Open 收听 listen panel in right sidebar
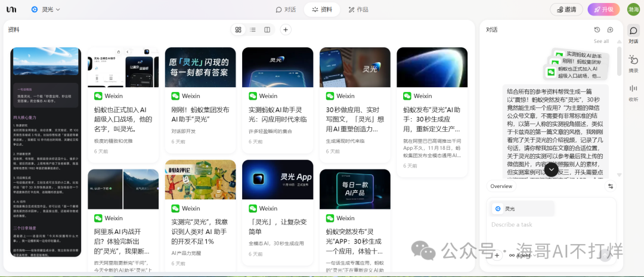 [x=633, y=92]
